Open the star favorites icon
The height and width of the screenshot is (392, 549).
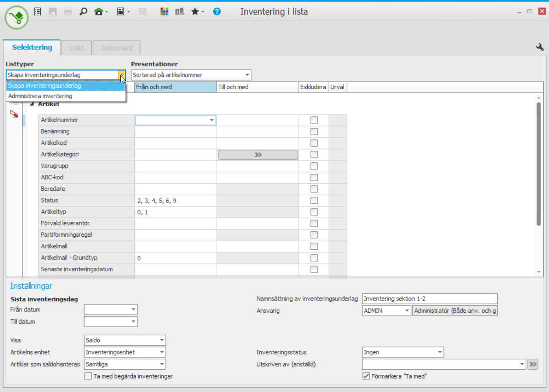coord(195,12)
